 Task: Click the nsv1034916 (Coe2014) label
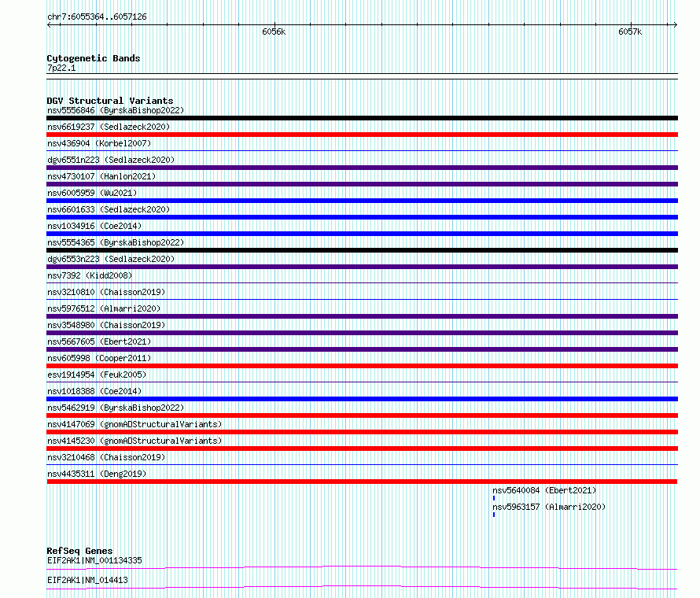(x=94, y=226)
